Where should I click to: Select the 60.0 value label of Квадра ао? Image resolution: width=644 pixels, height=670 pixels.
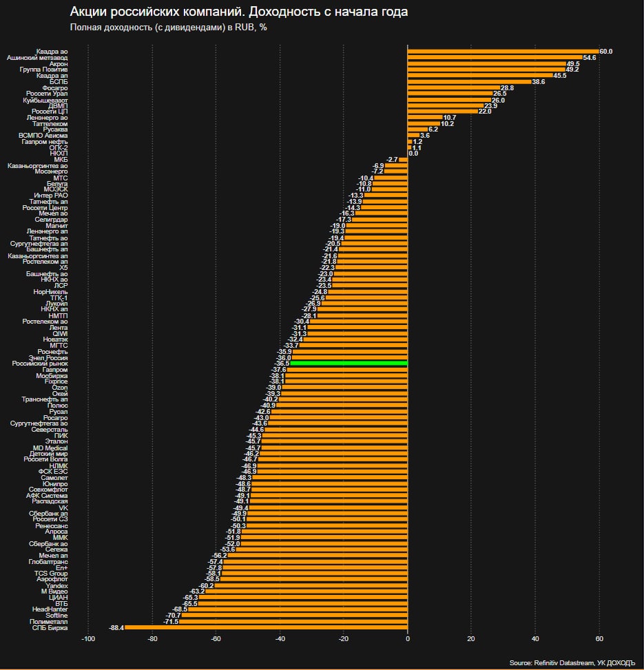coord(606,52)
